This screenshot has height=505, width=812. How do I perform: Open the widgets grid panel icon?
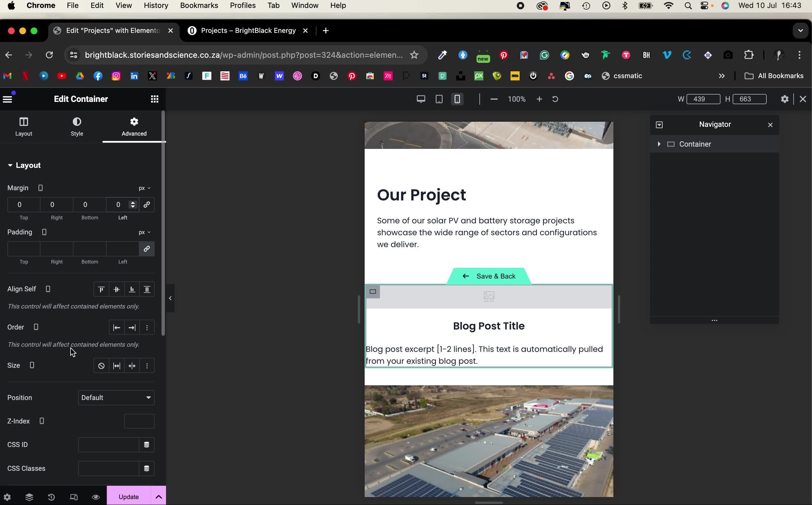coord(154,99)
